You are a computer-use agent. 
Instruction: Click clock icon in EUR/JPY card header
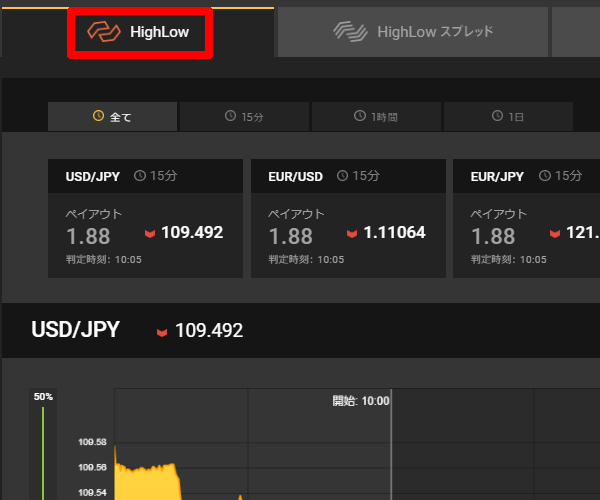pos(545,176)
